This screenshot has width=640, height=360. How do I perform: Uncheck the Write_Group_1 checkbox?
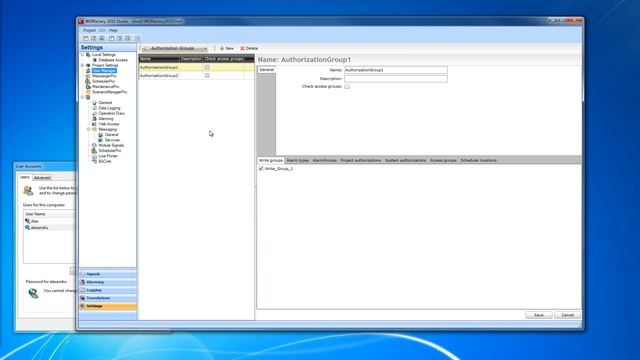tap(261, 169)
